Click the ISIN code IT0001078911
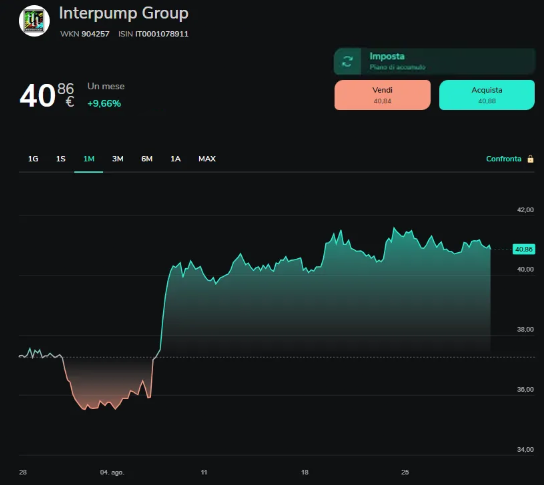The image size is (544, 485). (162, 34)
